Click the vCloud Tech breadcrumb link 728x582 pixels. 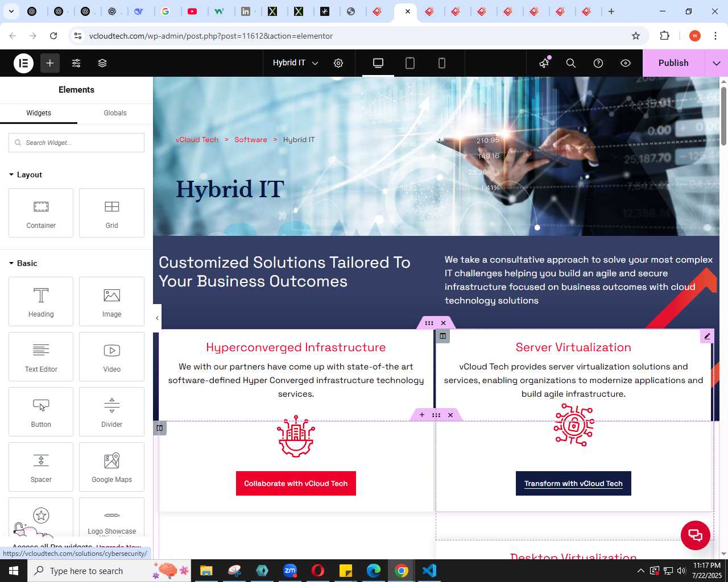pos(197,140)
